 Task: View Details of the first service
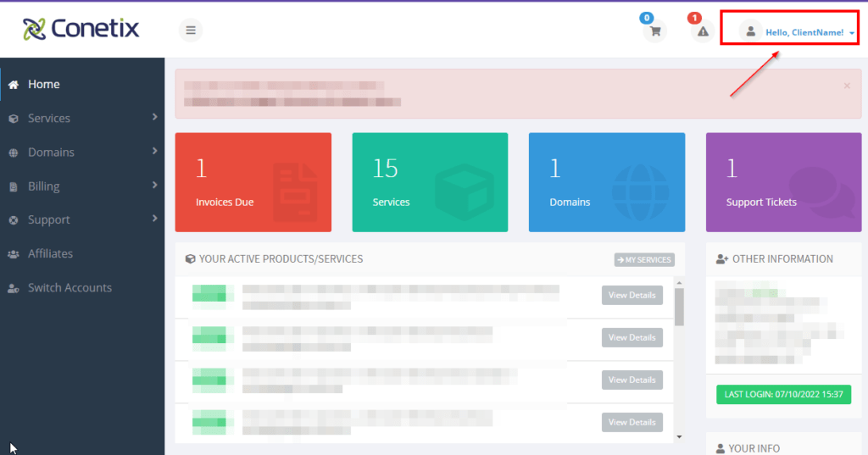[632, 295]
